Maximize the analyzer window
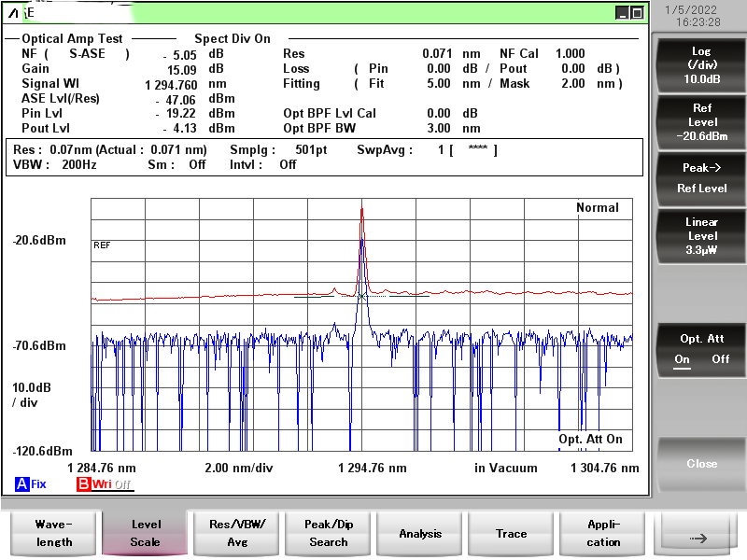The height and width of the screenshot is (560, 747). tap(637, 13)
